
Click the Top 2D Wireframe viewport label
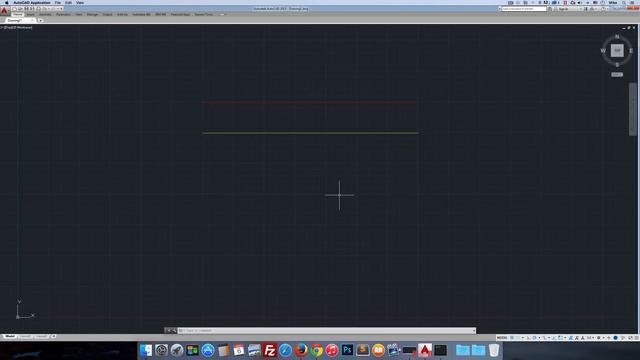click(17, 27)
